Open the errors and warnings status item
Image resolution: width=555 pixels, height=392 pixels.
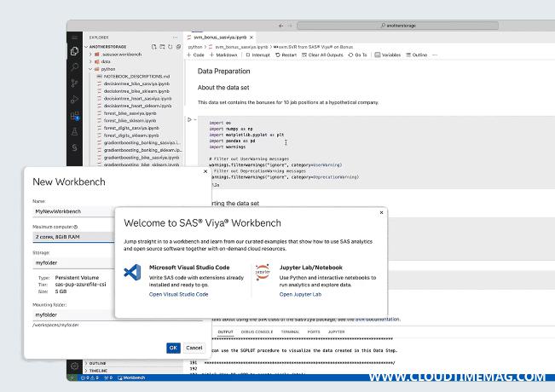click(x=91, y=378)
